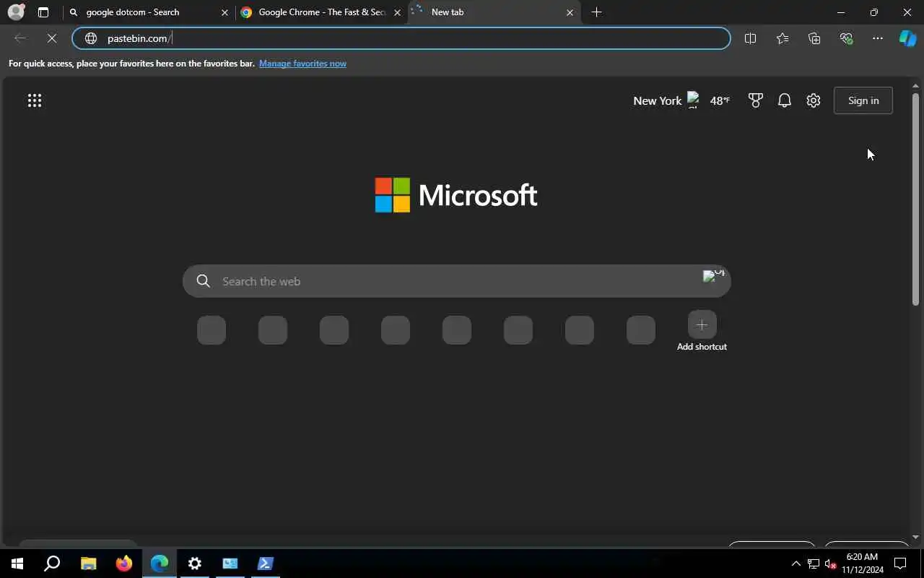Click the page vertical scrollbar
924x578 pixels.
click(915, 199)
